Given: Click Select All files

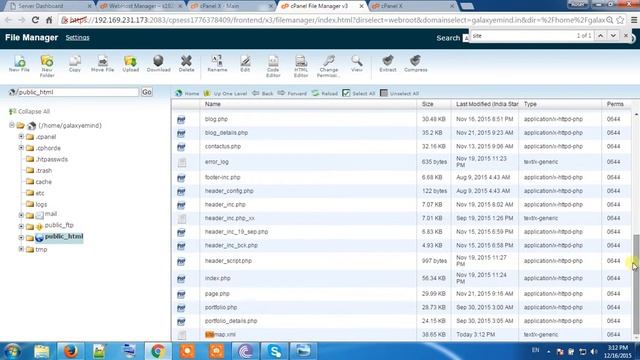Looking at the screenshot, I should 359,93.
